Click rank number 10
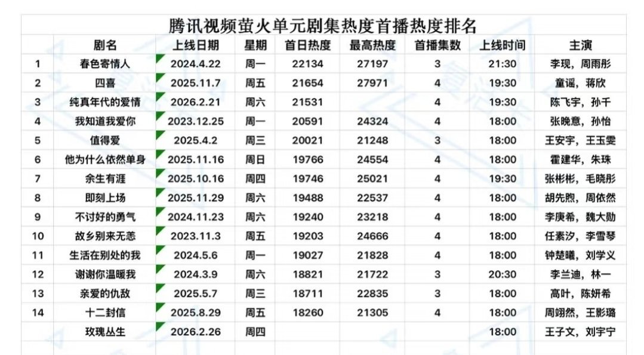The width and height of the screenshot is (644, 355). [x=38, y=236]
